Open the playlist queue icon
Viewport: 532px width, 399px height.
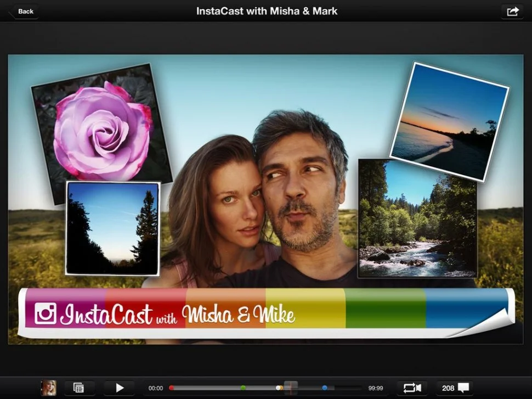pyautogui.click(x=79, y=388)
